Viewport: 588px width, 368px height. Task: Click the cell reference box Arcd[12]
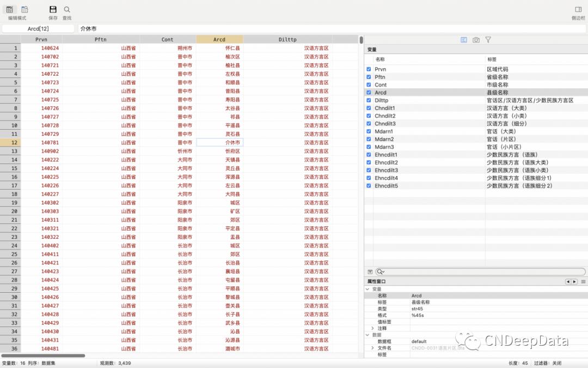pos(38,28)
